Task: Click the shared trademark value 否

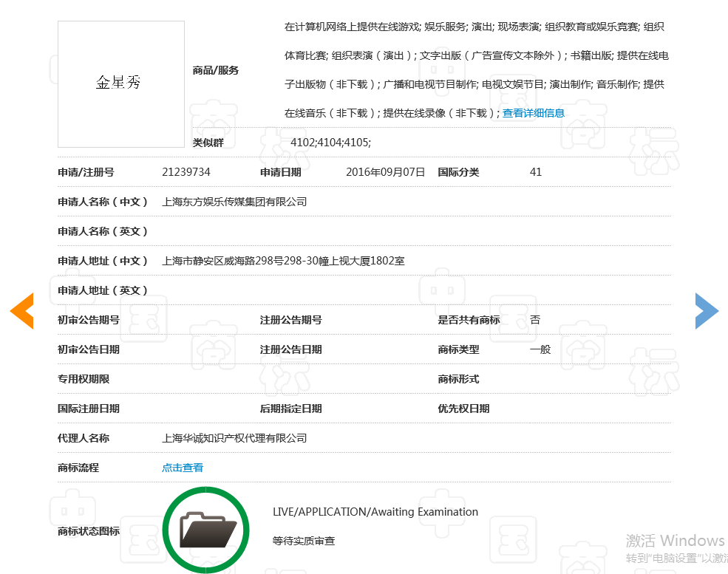Action: pos(534,320)
